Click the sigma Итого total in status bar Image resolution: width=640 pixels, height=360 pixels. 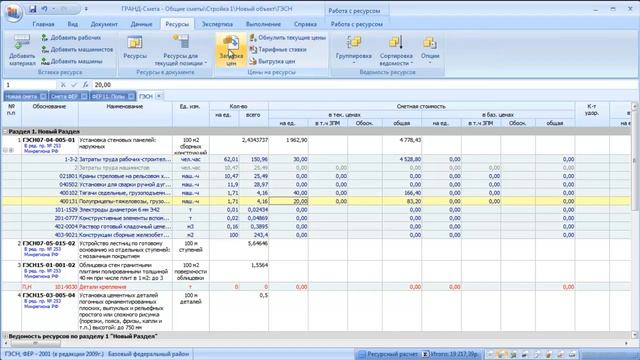450,354
